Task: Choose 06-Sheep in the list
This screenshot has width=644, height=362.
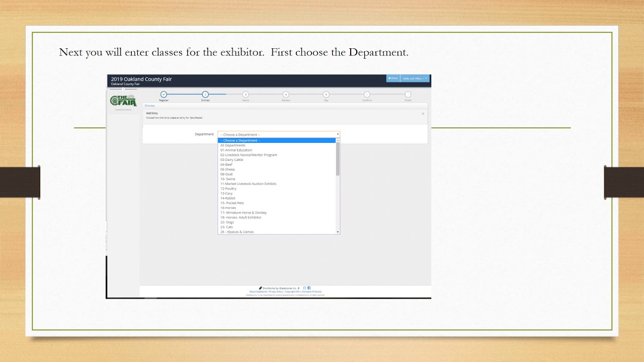Action: [277, 169]
